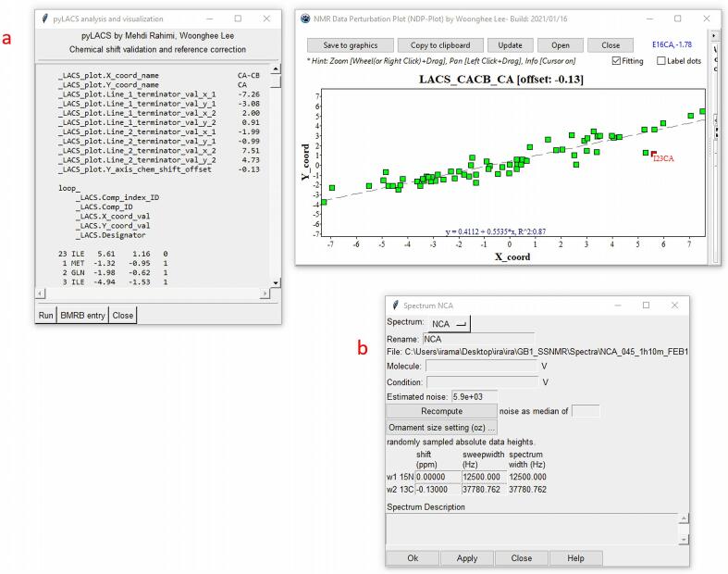Image resolution: width=728 pixels, height=574 pixels.
Task: Click the Run button in pyLACS
Action: click(x=45, y=315)
